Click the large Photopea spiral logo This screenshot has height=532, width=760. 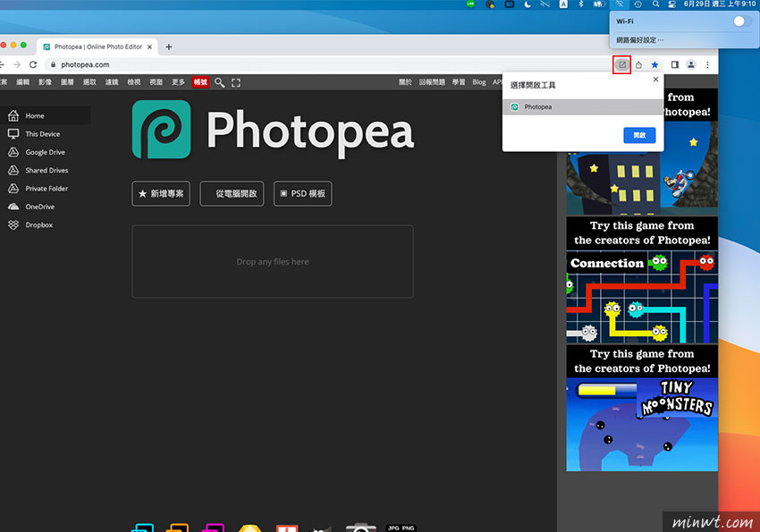point(162,130)
